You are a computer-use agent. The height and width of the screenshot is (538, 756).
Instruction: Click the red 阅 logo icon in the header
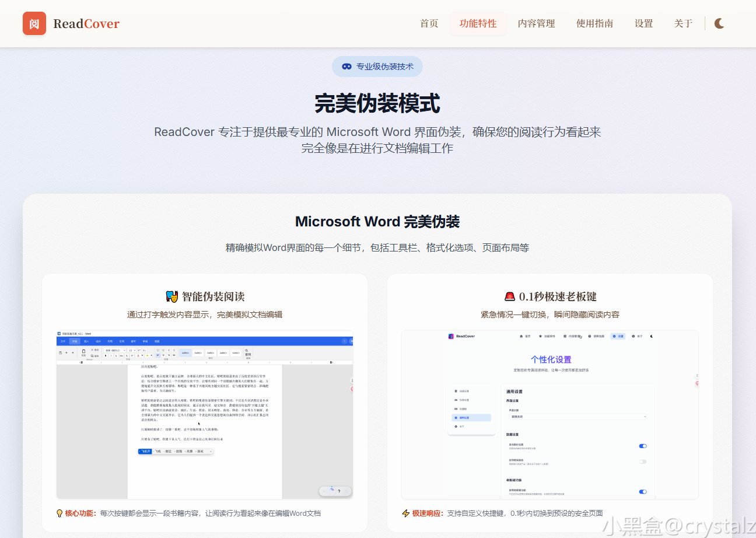tap(34, 23)
